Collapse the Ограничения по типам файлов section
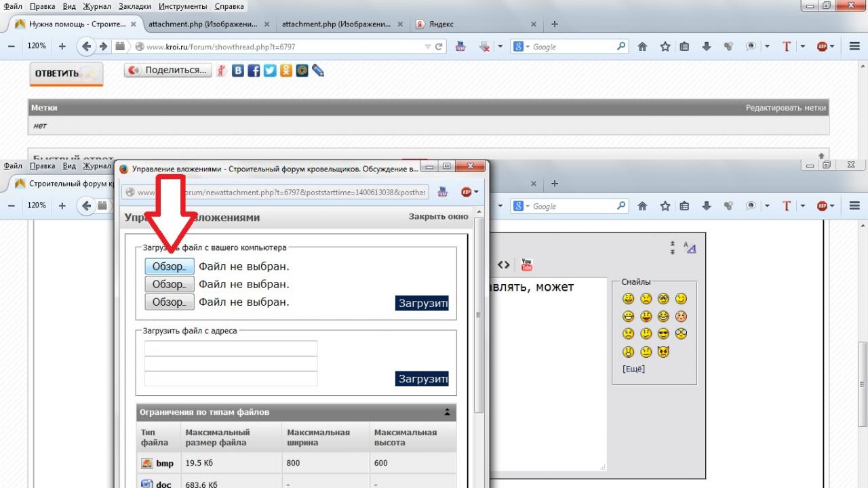The width and height of the screenshot is (868, 488). point(447,412)
